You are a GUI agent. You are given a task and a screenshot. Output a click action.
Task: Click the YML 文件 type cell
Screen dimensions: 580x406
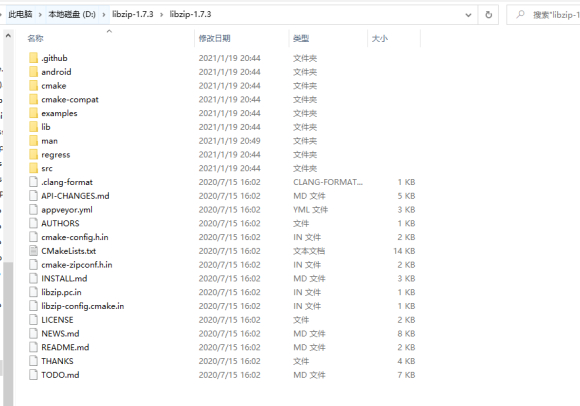[x=310, y=210]
